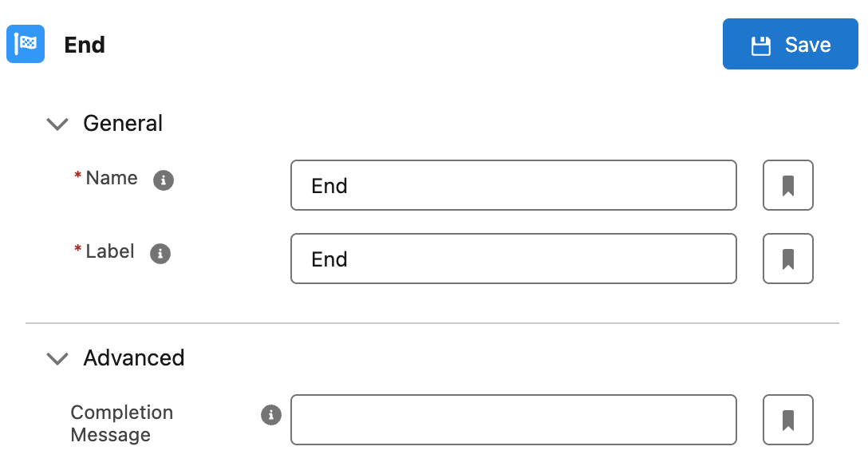The height and width of the screenshot is (474, 868).
Task: Click the blue checkered flag End icon
Action: click(26, 44)
